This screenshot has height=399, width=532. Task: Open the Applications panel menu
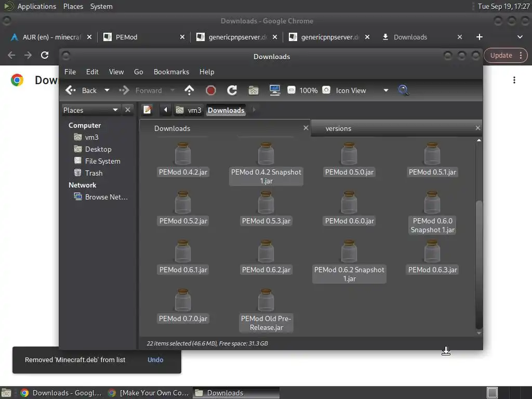37,6
